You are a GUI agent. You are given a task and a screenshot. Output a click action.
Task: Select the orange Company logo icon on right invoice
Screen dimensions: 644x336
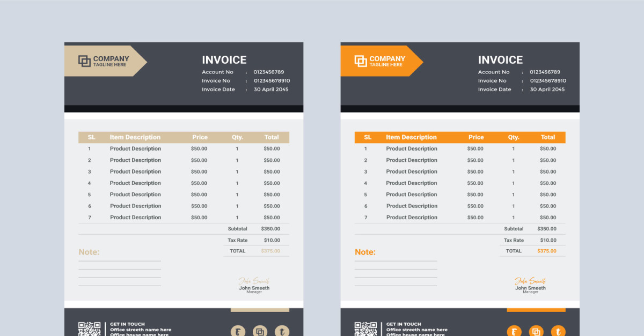(360, 60)
